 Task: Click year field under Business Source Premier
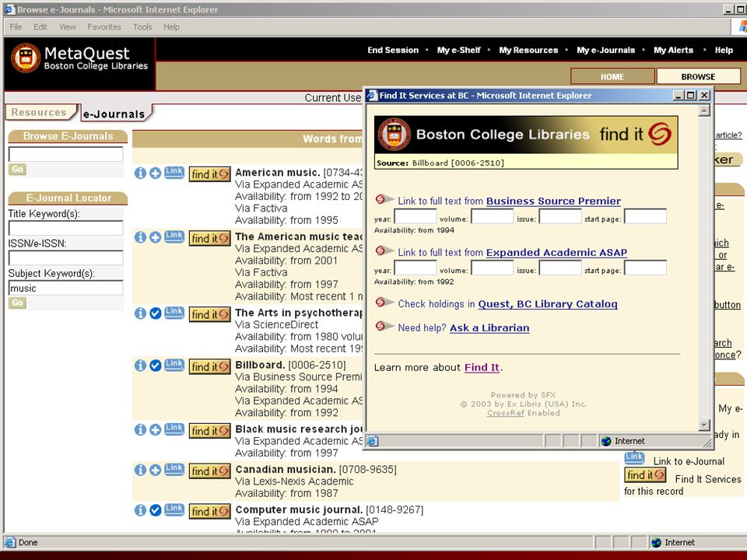416,216
